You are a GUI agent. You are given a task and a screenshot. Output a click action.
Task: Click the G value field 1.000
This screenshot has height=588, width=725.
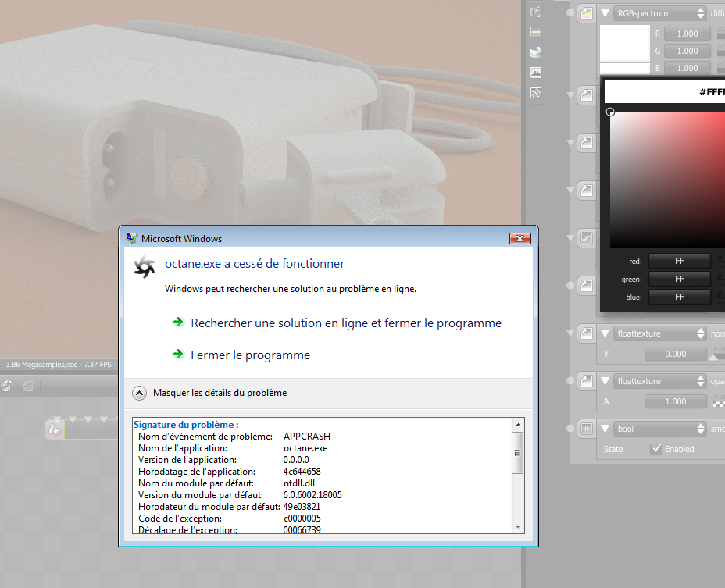tap(687, 51)
